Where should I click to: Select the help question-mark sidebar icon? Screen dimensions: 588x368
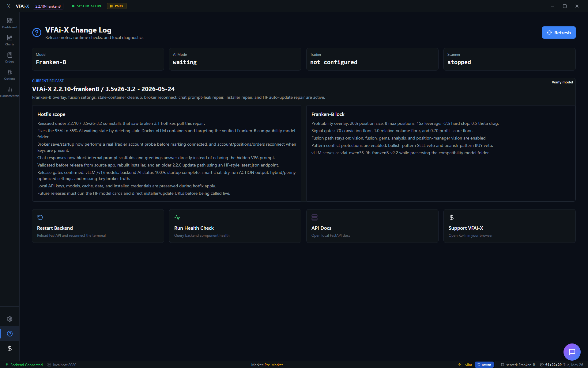coord(10,334)
